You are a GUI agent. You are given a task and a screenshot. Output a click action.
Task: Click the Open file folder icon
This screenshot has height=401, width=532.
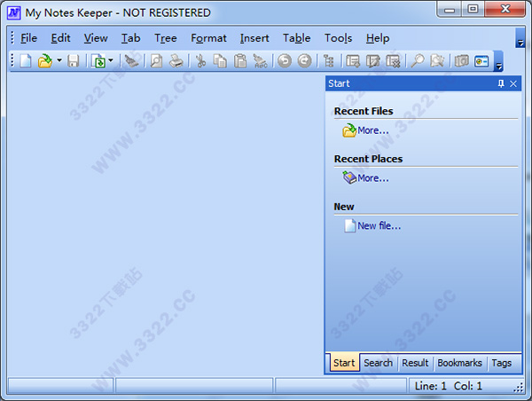45,61
